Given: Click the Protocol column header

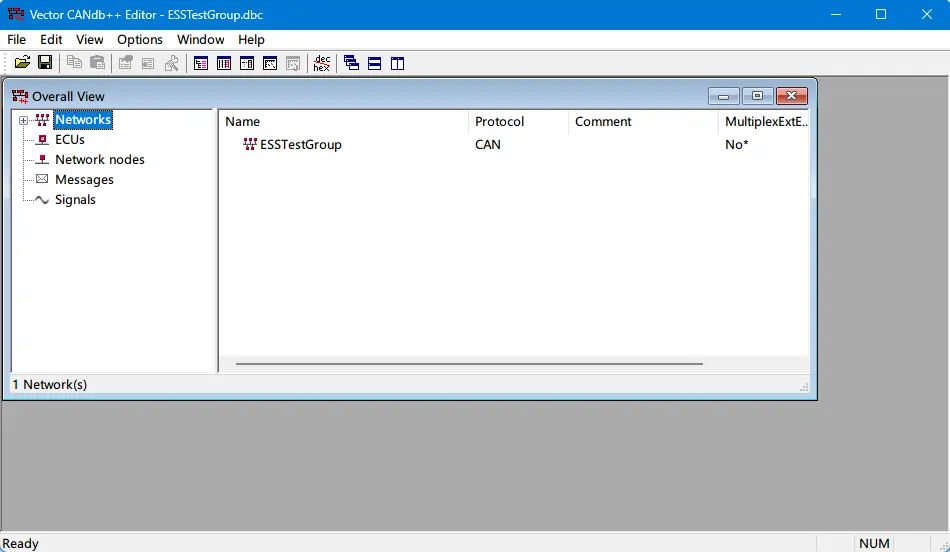Looking at the screenshot, I should [x=500, y=122].
